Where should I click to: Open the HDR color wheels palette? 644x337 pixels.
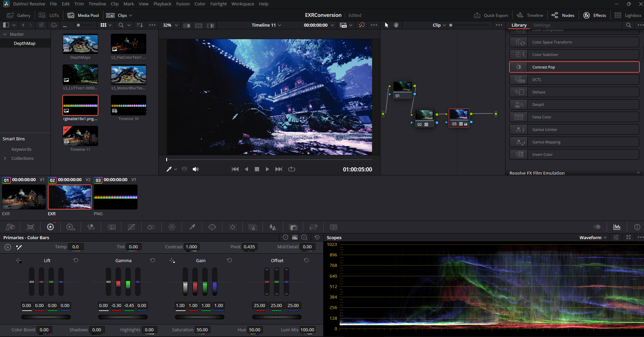coord(71,227)
